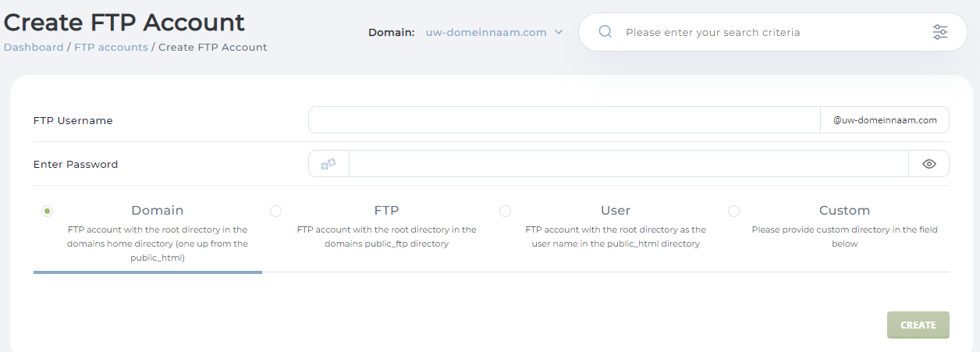The image size is (980, 352).
Task: Generate random password with dice icon
Action: 328,164
